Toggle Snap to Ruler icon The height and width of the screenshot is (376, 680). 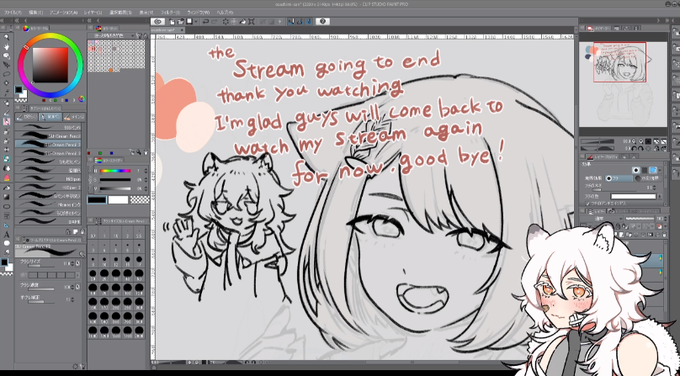(x=292, y=21)
